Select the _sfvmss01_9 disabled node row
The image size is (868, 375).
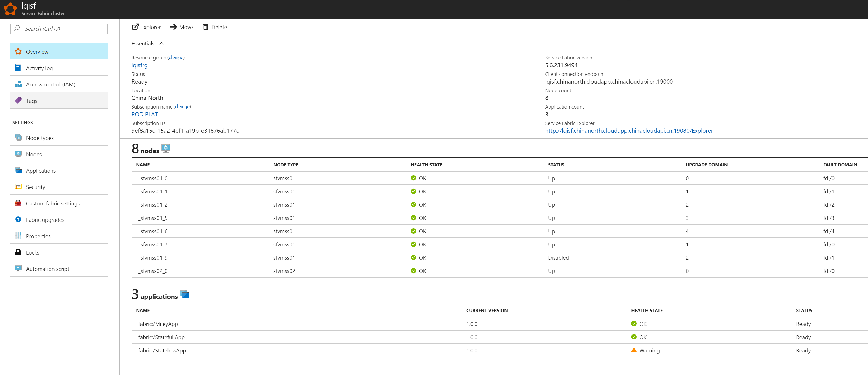pyautogui.click(x=153, y=258)
